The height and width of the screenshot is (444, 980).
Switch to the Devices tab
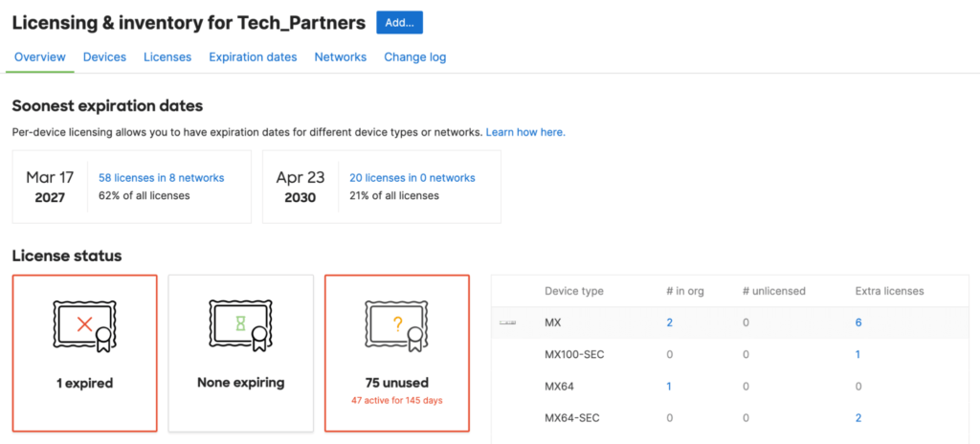(104, 56)
